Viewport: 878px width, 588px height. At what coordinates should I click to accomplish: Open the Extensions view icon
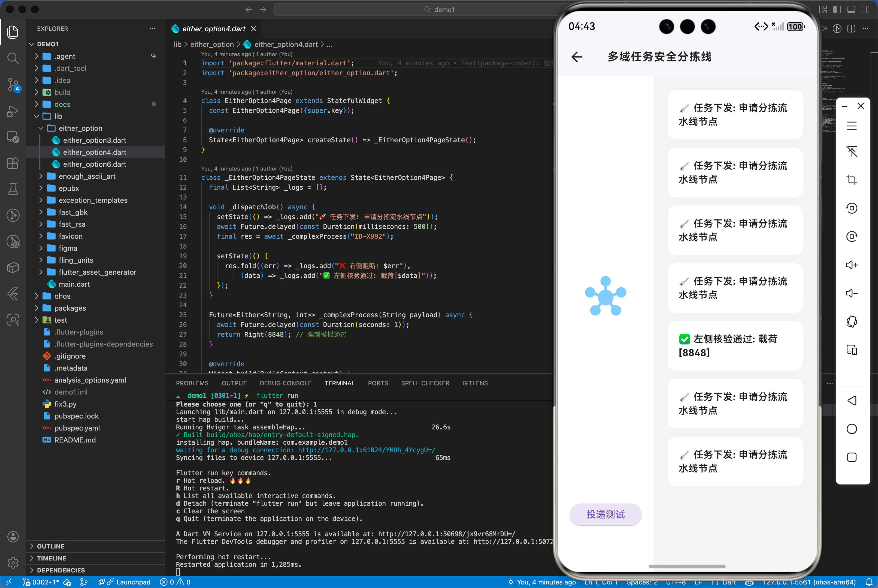coord(13,163)
